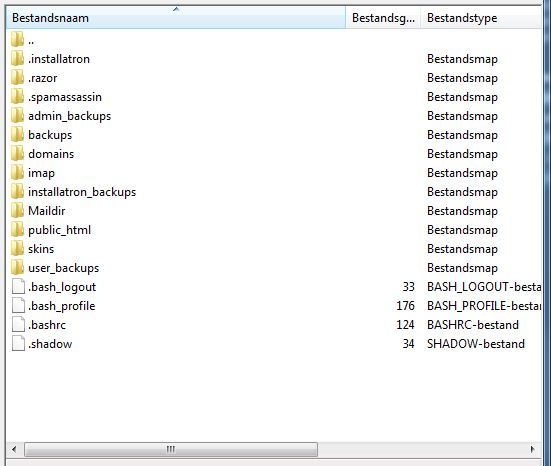This screenshot has height=466, width=551.
Task: Click the left scroll arrow
Action: [14, 449]
